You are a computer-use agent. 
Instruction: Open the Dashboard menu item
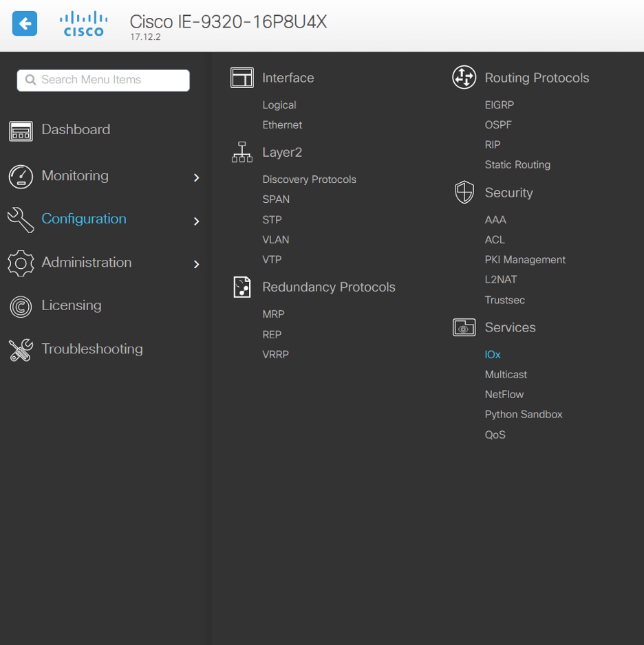point(76,129)
